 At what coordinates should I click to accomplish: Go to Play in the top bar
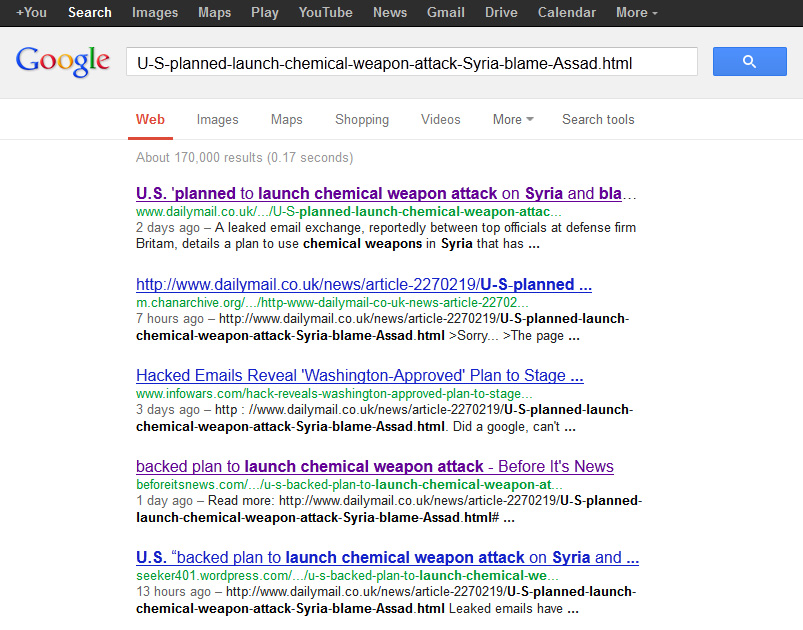click(x=264, y=12)
